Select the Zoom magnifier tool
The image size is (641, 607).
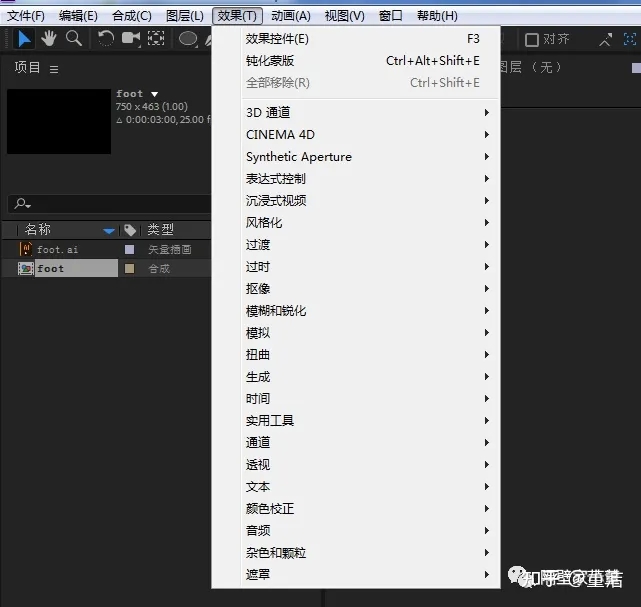pos(74,38)
